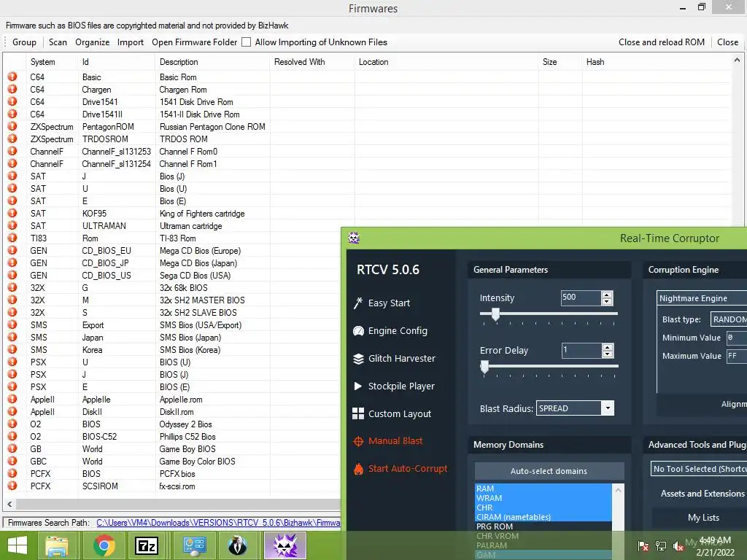Click Import in Firmwares toolbar
This screenshot has width=747, height=560.
[131, 42]
